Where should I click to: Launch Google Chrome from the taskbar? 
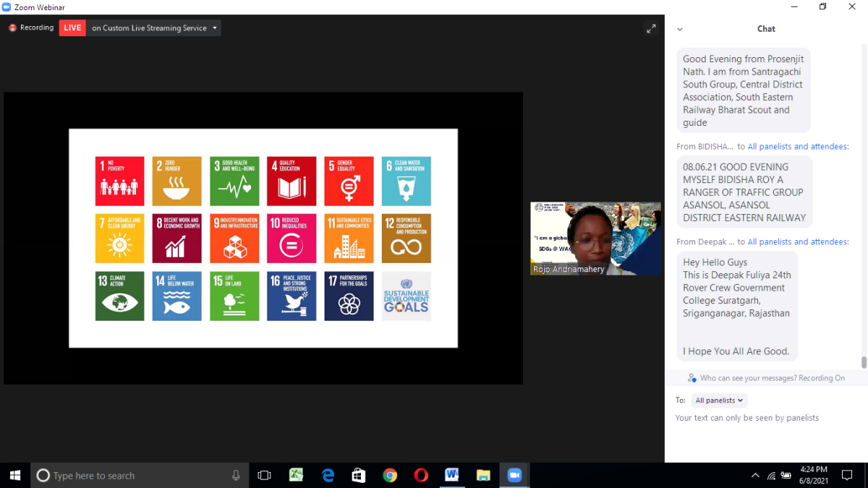(390, 475)
